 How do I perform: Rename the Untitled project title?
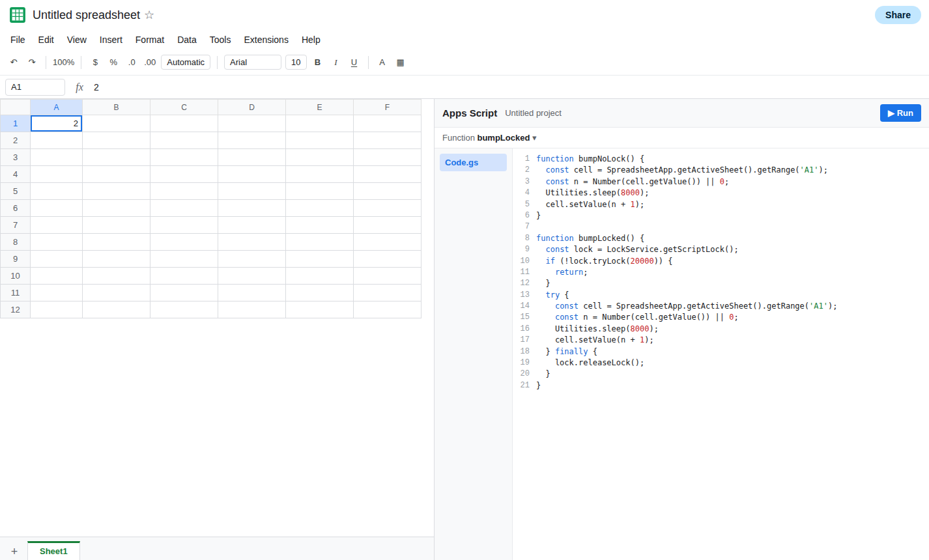533,113
